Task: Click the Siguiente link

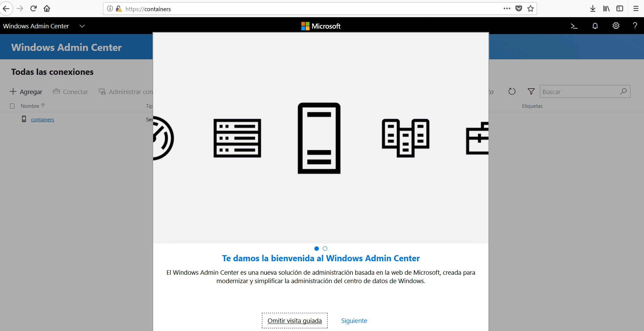Action: 354,321
